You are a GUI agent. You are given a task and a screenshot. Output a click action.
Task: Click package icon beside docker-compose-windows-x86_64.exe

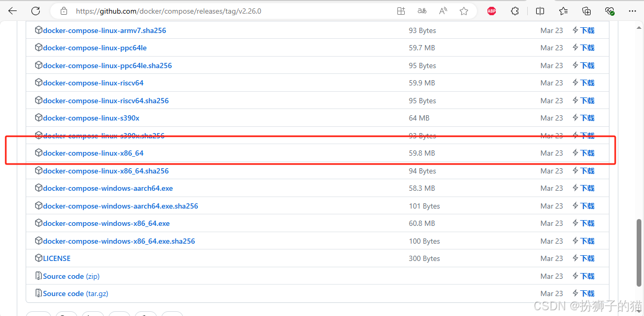click(38, 223)
